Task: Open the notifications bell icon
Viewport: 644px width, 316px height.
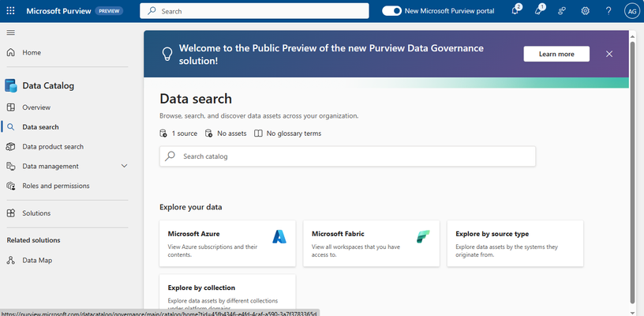Action: coord(515,11)
